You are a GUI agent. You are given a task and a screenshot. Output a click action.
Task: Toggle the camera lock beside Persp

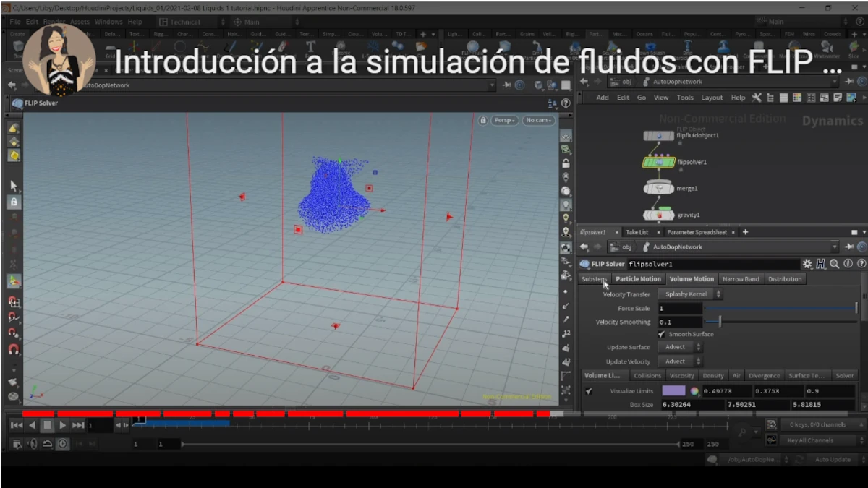(482, 120)
